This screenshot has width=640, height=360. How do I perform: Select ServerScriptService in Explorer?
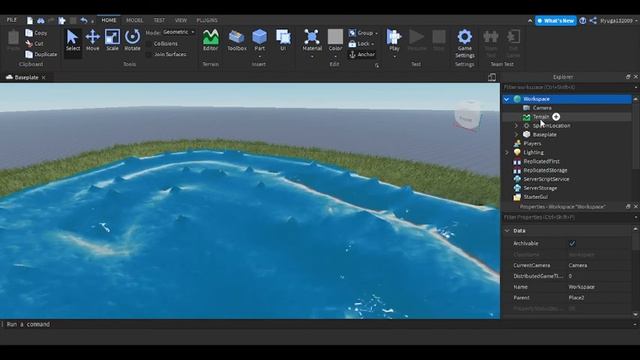[x=546, y=179]
